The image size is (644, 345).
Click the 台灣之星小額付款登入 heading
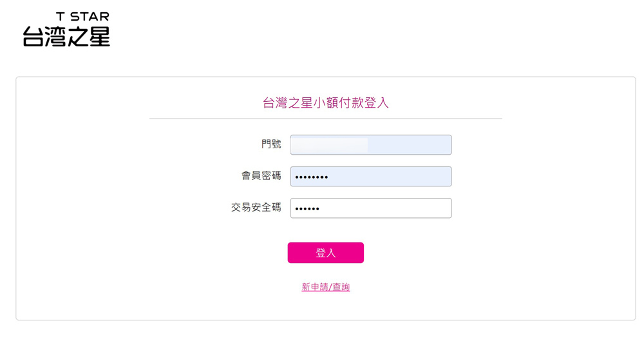[325, 103]
